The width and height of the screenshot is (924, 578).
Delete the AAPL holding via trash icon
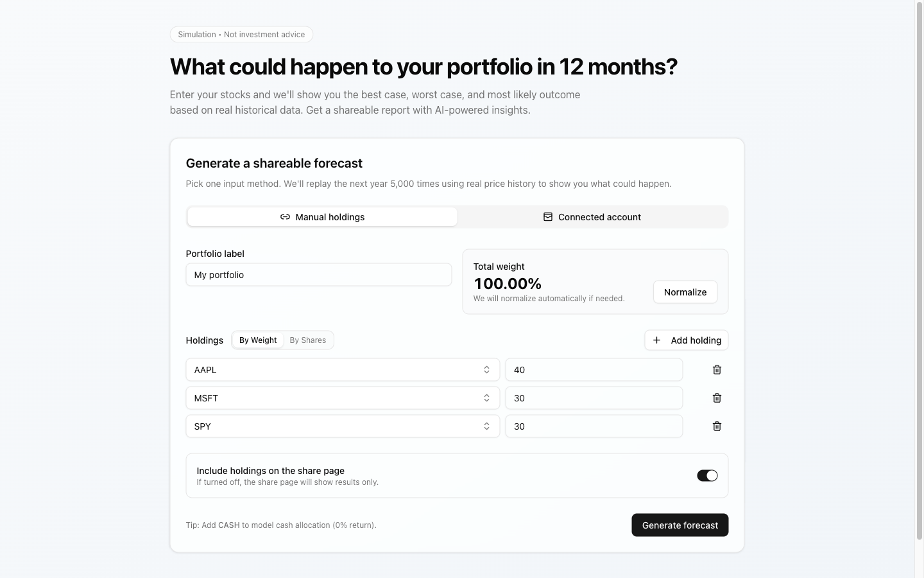pos(717,370)
